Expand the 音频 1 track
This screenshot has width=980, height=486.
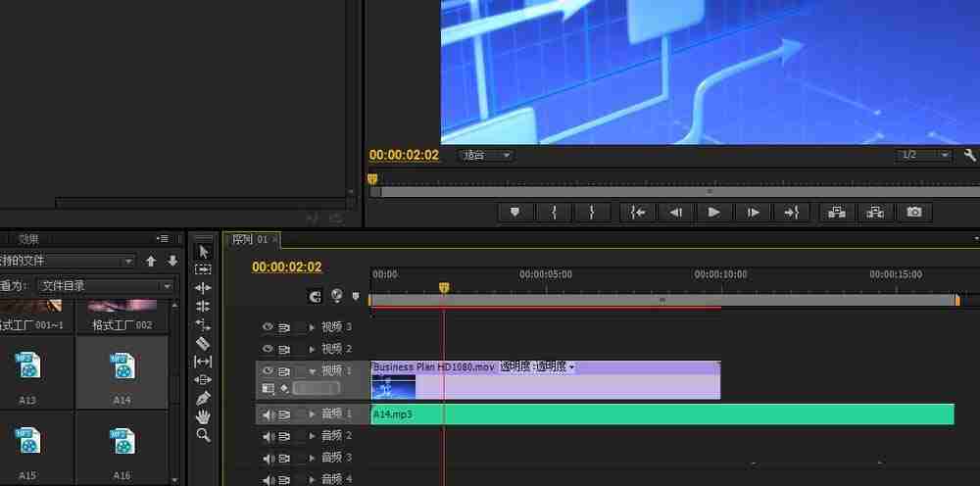click(313, 414)
